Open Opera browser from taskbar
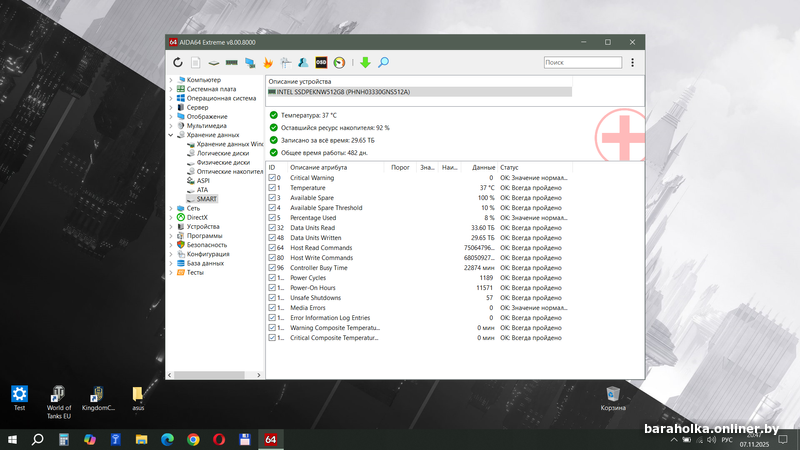Screen dimensions: 800x450 [219, 439]
